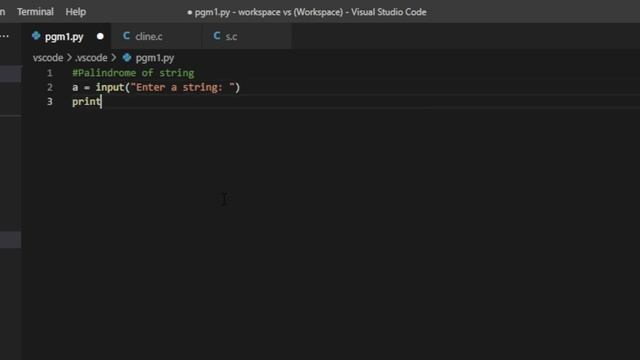Click the pgm1.py breadcrumb item
This screenshot has width=640, height=360.
point(155,58)
